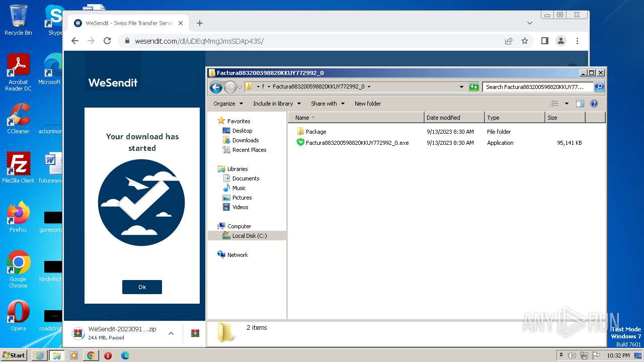Sort by Date modified column
The width and height of the screenshot is (644, 362).
click(x=454, y=118)
